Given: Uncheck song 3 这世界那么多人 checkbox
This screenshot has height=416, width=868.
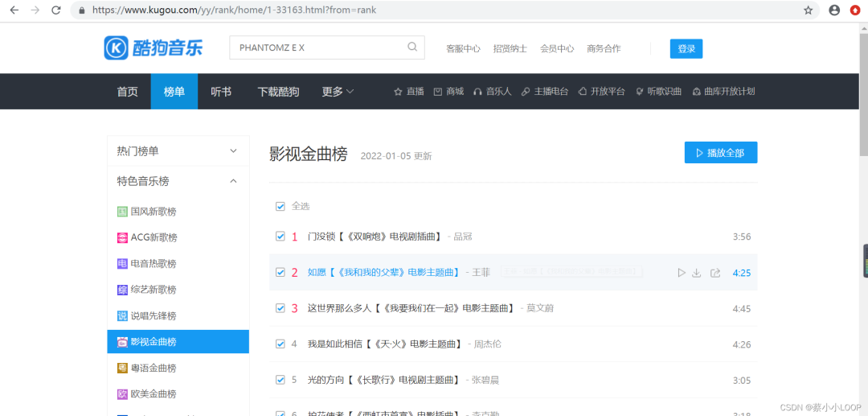Looking at the screenshot, I should click(280, 308).
